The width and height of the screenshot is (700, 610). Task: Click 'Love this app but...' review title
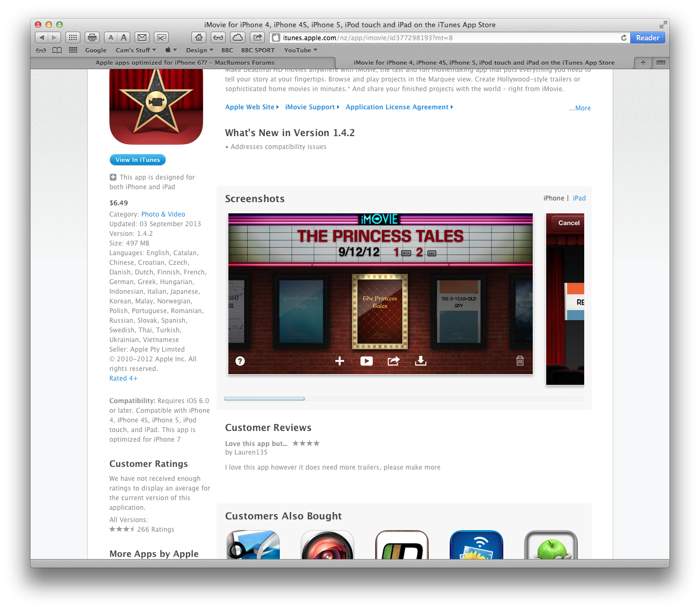coord(256,444)
